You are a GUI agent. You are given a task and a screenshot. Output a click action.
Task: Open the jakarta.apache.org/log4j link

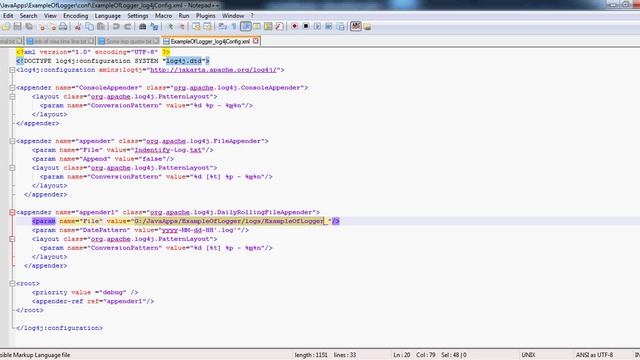(213, 70)
